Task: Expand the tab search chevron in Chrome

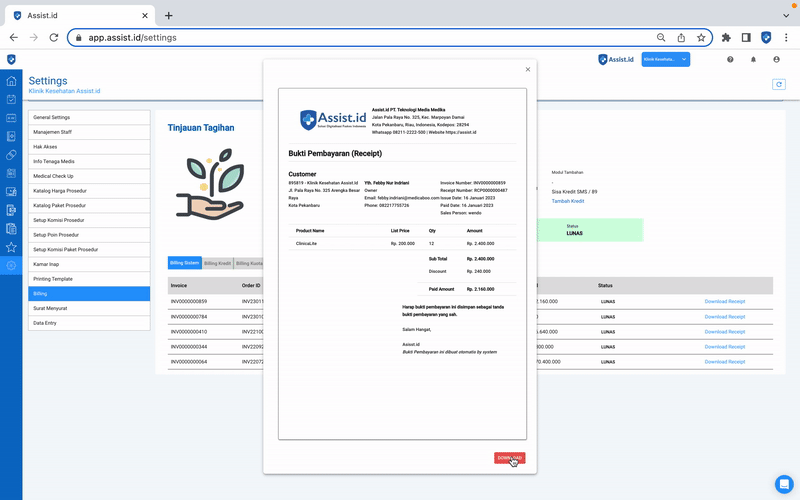Action: 786,15
